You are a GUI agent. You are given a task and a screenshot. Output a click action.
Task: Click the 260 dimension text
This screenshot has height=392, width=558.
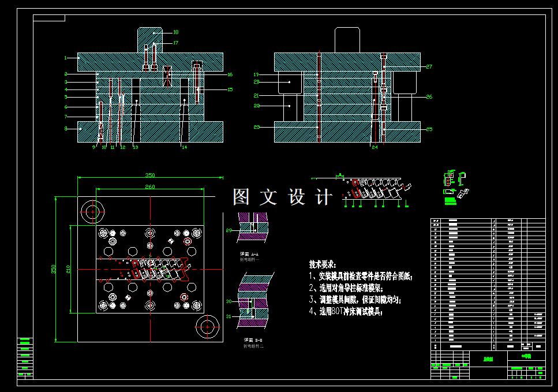pyautogui.click(x=150, y=187)
